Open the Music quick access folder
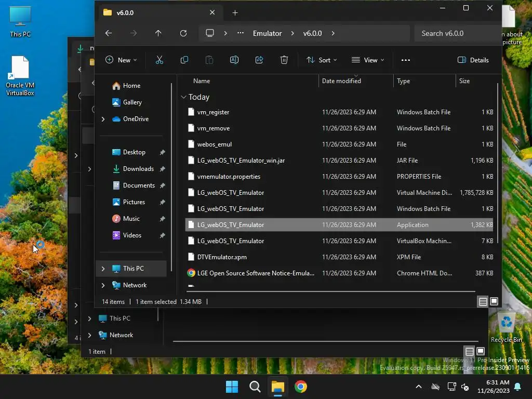532x399 pixels. pyautogui.click(x=131, y=219)
